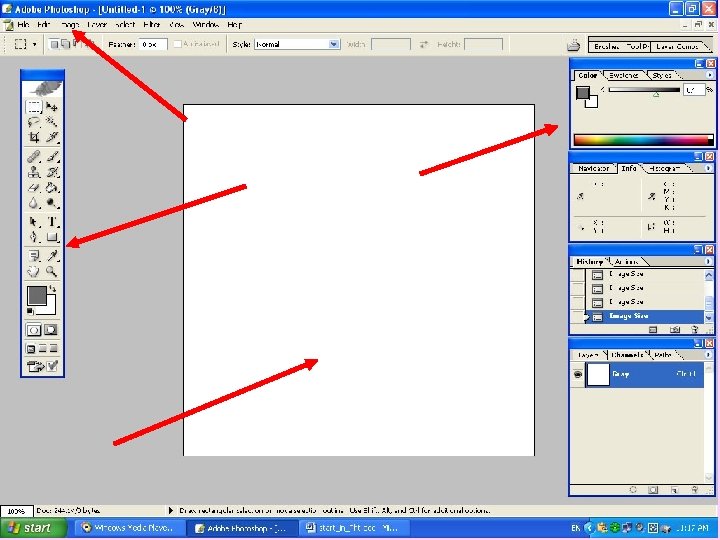Open the Style dropdown showing Normal
This screenshot has height=540, width=720.
tap(334, 44)
